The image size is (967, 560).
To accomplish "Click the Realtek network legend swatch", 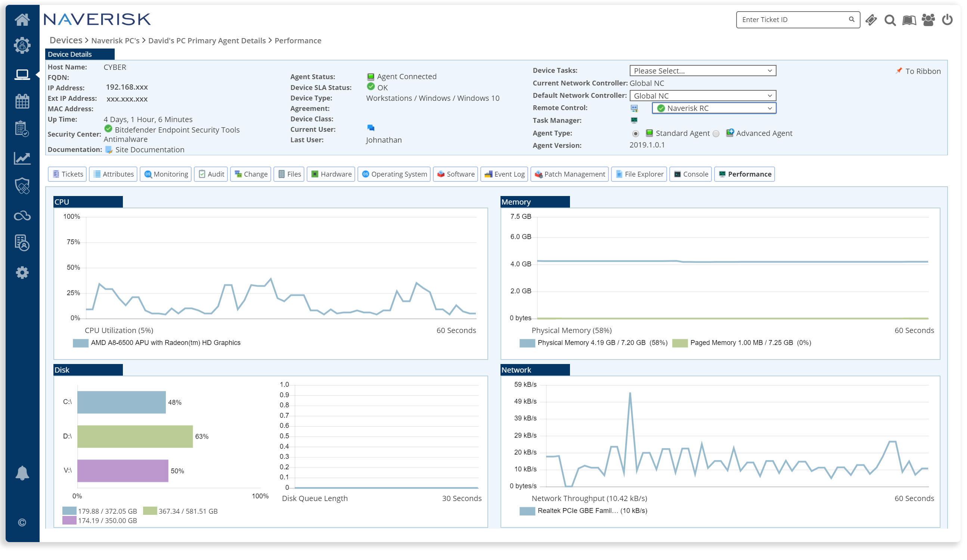I will click(x=527, y=511).
